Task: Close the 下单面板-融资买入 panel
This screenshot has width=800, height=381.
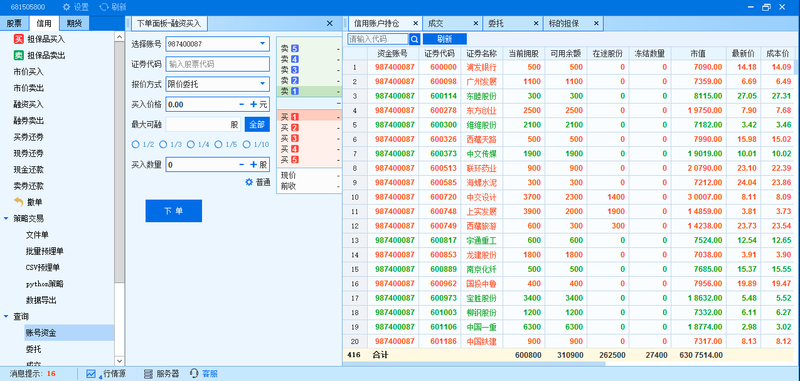Action: (330, 23)
